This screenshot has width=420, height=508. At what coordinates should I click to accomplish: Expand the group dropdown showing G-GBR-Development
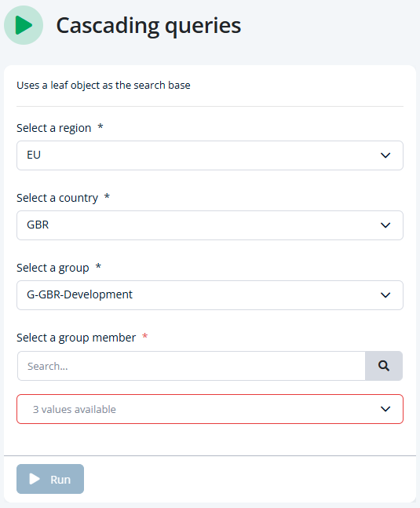[x=210, y=295]
